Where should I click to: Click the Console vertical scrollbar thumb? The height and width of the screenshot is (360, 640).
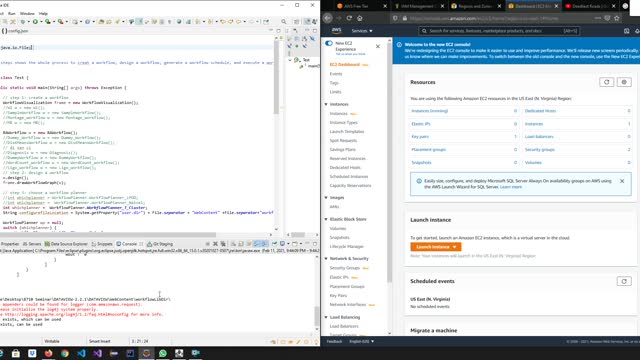pos(317,316)
